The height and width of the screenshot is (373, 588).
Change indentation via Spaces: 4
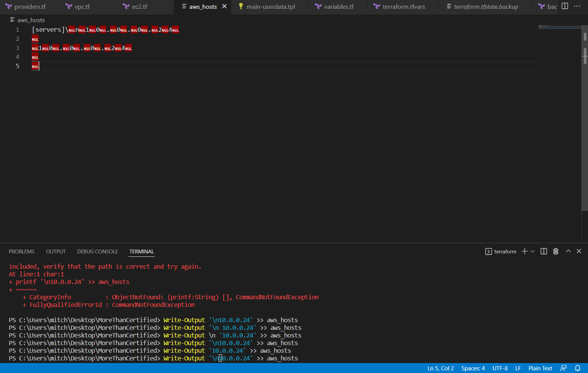[473, 368]
